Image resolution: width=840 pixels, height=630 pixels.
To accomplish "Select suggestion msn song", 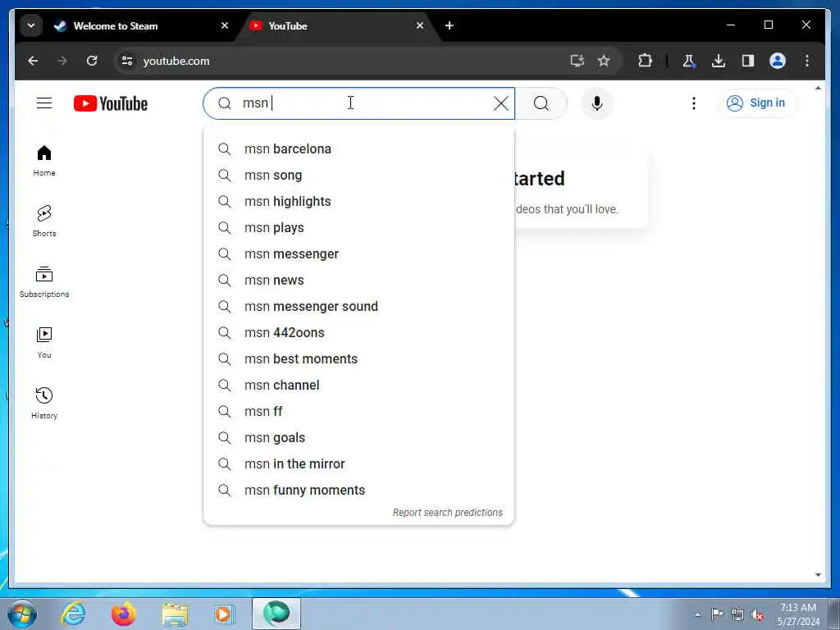I will (359, 176).
